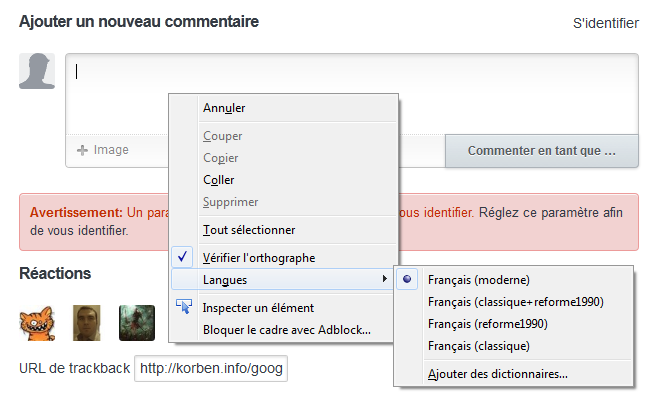Click the S'identifier link
Image resolution: width=659 pixels, height=402 pixels.
[x=605, y=22]
